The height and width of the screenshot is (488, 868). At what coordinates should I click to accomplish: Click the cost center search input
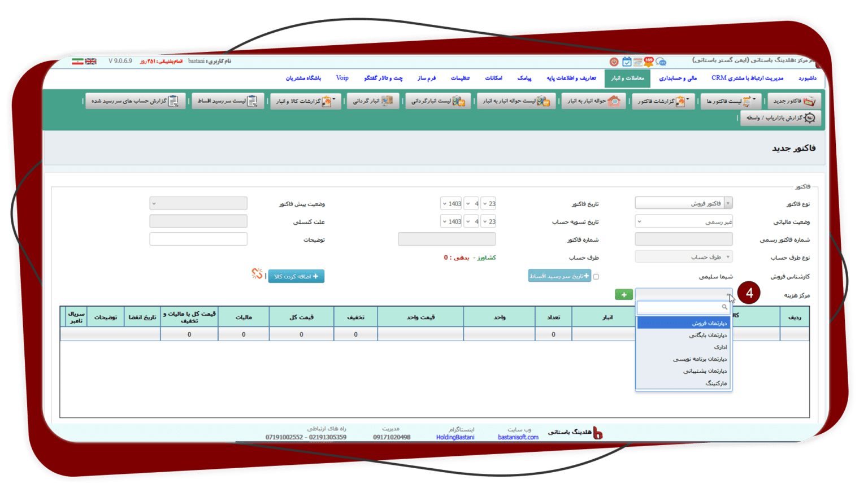(684, 307)
